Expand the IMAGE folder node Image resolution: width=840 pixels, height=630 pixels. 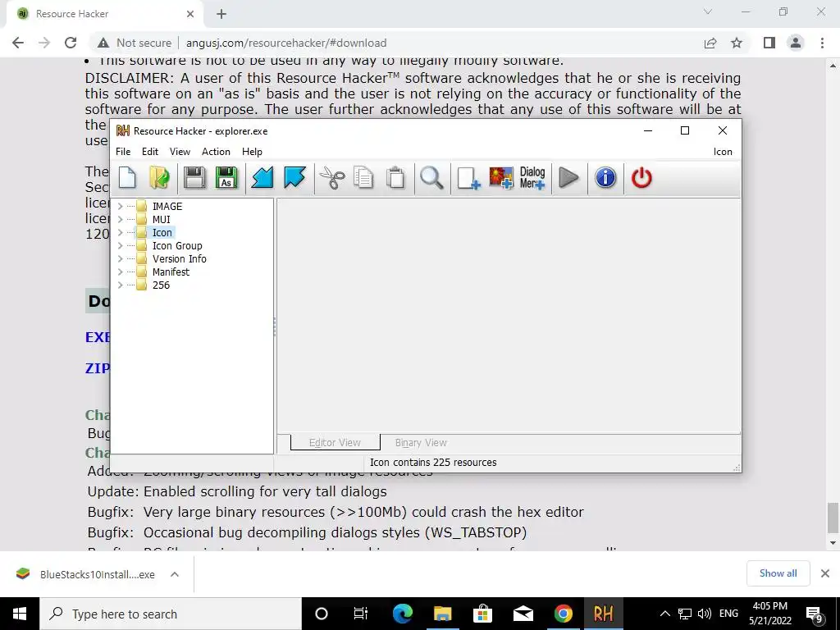[x=120, y=206]
